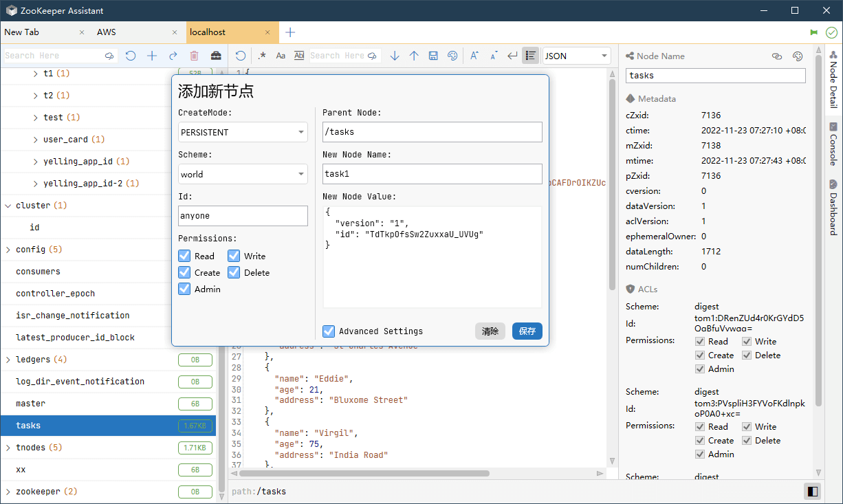Click the green checkmark status icon
The image size is (843, 504).
pyautogui.click(x=831, y=32)
